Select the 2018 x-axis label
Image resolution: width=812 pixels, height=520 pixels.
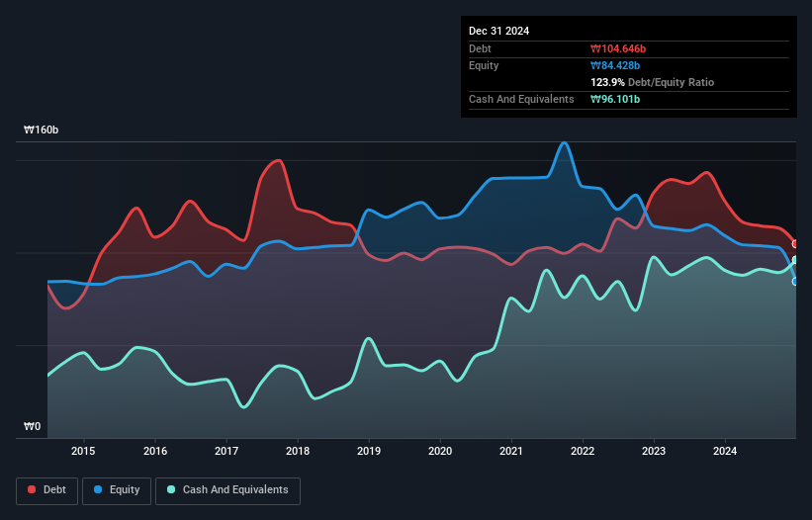(x=298, y=451)
